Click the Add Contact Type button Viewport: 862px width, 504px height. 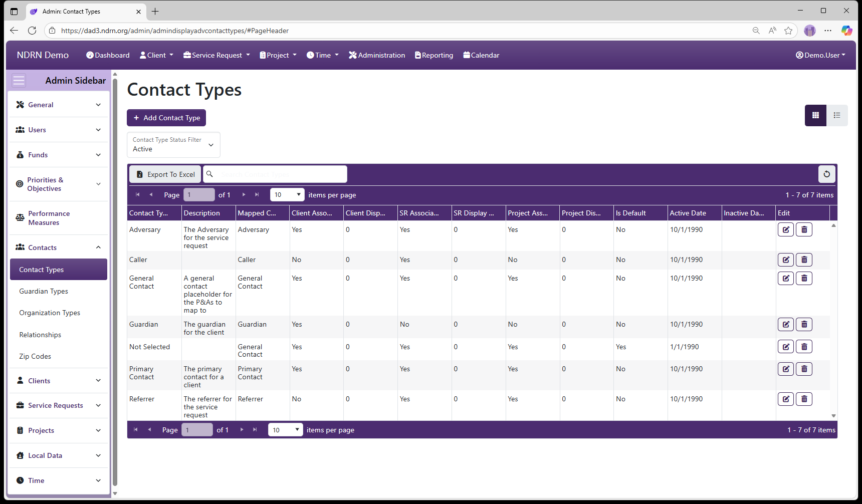(x=166, y=118)
